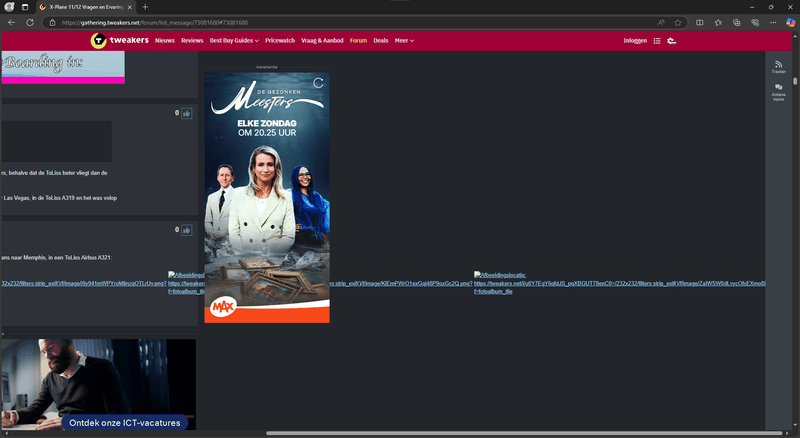800x438 pixels.
Task: Like the post mentioning ToLiss A319
Action: click(186, 113)
